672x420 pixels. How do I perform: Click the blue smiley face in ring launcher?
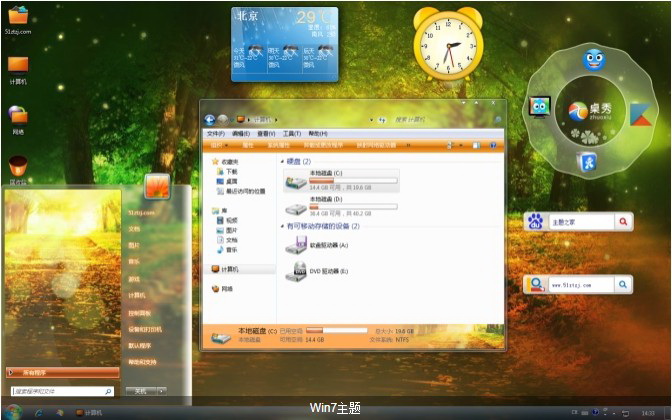pyautogui.click(x=594, y=60)
